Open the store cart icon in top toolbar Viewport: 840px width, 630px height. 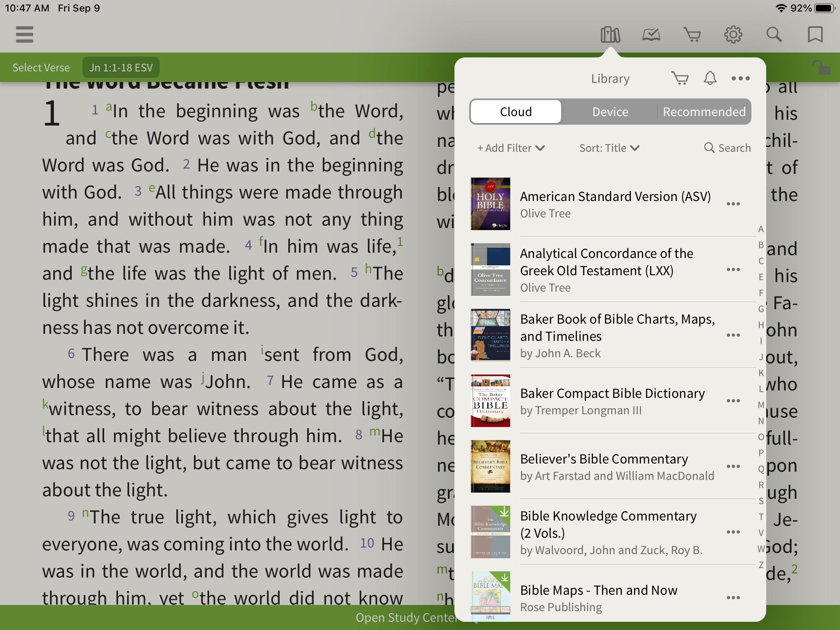(x=692, y=34)
